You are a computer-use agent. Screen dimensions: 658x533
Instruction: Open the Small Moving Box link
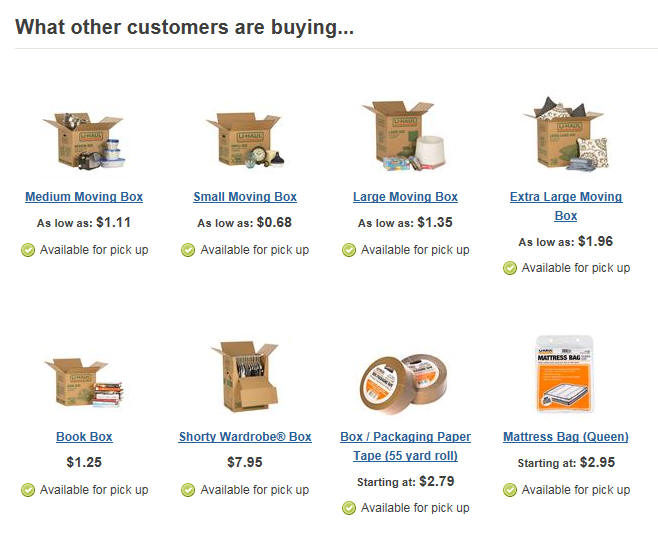245,197
